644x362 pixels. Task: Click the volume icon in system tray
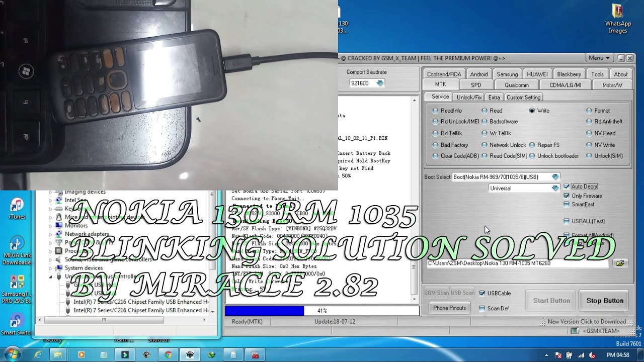(x=592, y=355)
